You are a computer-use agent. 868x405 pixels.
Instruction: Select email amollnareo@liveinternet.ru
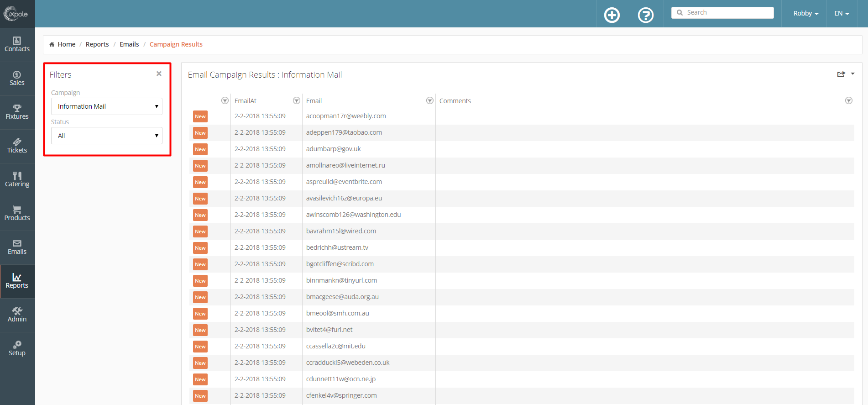pyautogui.click(x=345, y=165)
